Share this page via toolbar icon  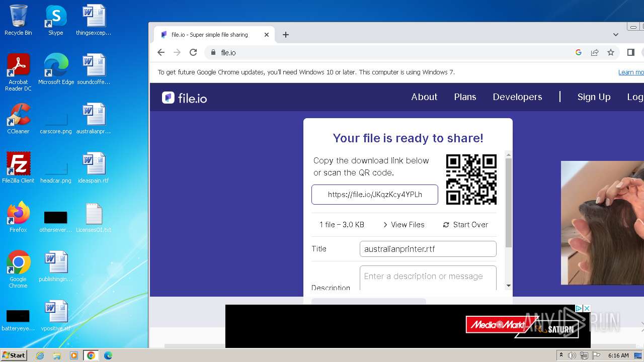(595, 52)
